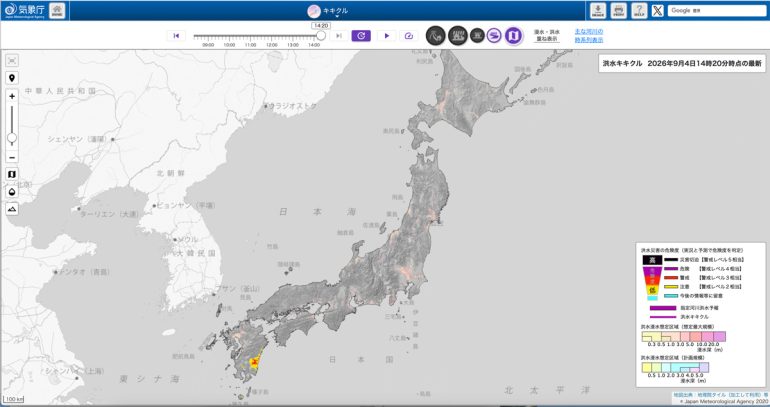Click the terrain mountain icon in the left sidebar
The width and height of the screenshot is (770, 407).
coord(12,209)
